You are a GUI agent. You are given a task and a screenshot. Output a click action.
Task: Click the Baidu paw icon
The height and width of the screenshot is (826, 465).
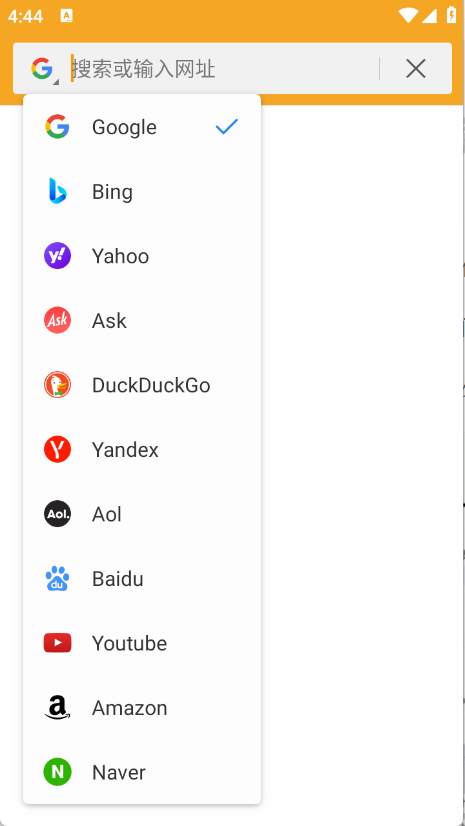57,578
